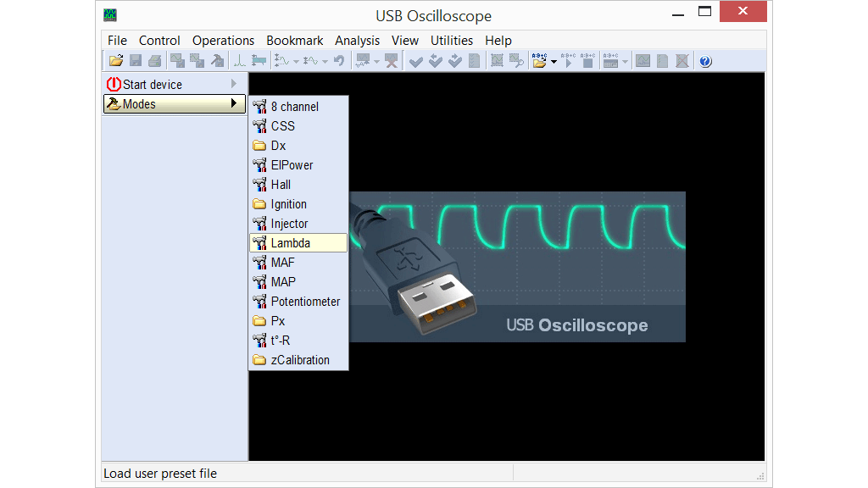Screen dimensions: 868x488
Task: Open the Analysis menu
Action: click(x=357, y=40)
